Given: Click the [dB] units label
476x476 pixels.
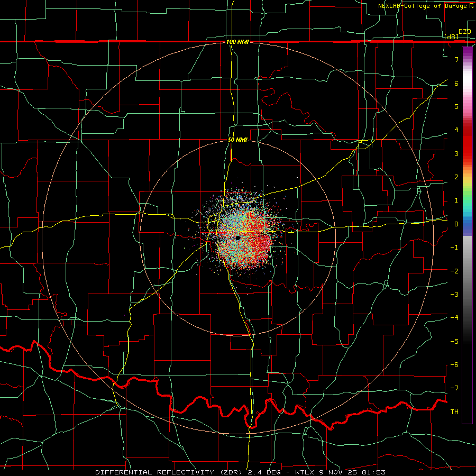Looking at the screenshot, I should 452,36.
